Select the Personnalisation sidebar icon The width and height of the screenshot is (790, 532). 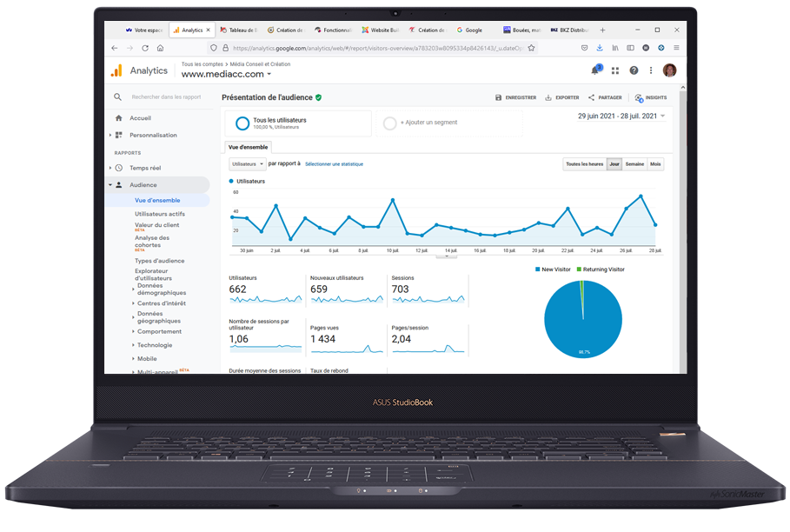pyautogui.click(x=119, y=135)
